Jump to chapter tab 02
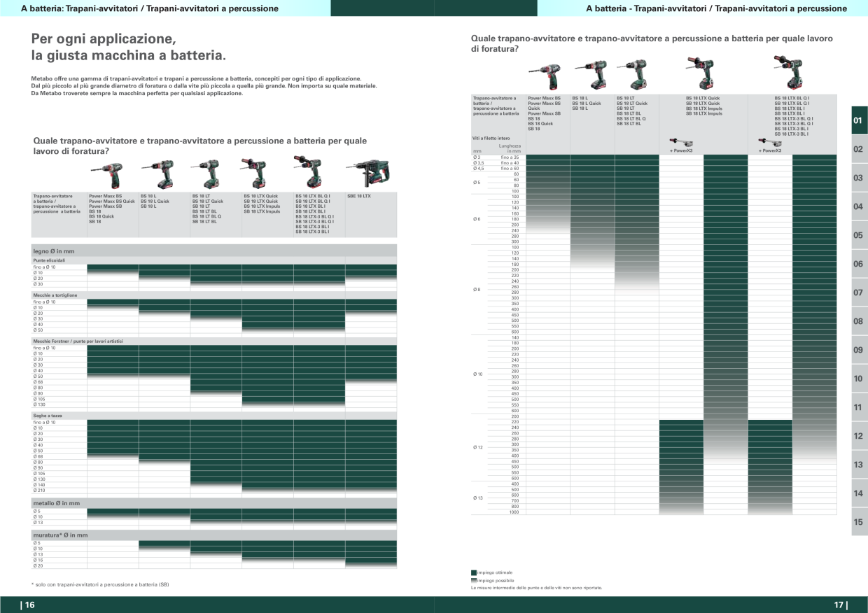868x613 pixels. pyautogui.click(x=860, y=149)
